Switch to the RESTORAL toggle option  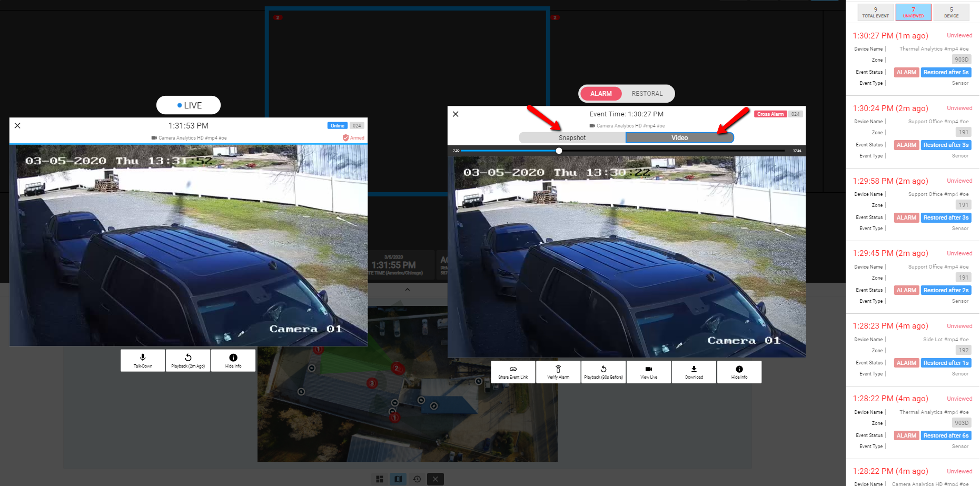[x=647, y=94]
